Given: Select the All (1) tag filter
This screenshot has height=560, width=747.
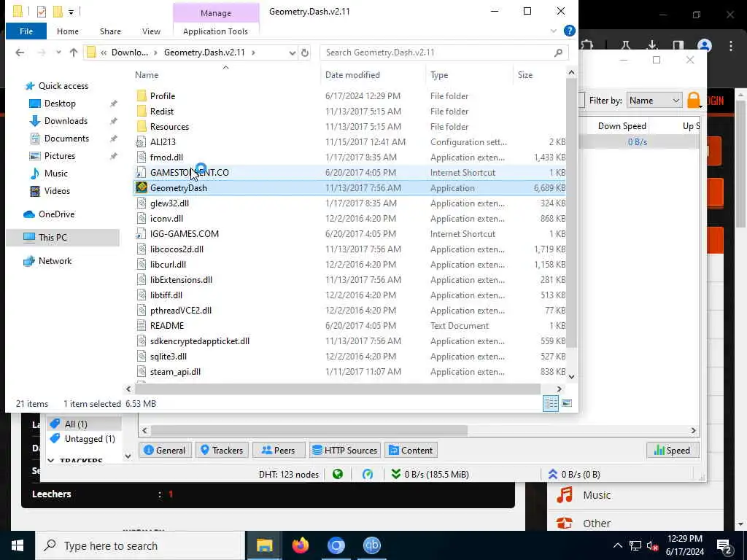Looking at the screenshot, I should 76,424.
